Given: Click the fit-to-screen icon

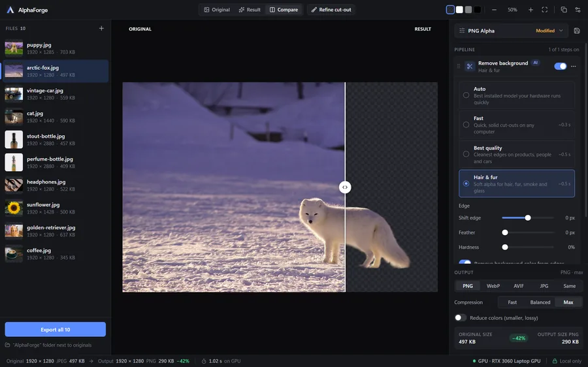Looking at the screenshot, I should (544, 10).
